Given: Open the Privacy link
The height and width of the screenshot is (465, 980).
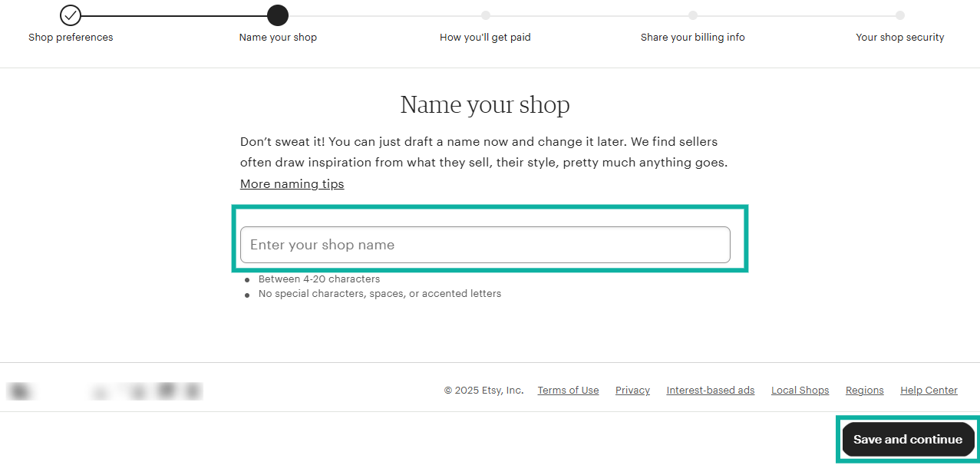Looking at the screenshot, I should pos(632,390).
